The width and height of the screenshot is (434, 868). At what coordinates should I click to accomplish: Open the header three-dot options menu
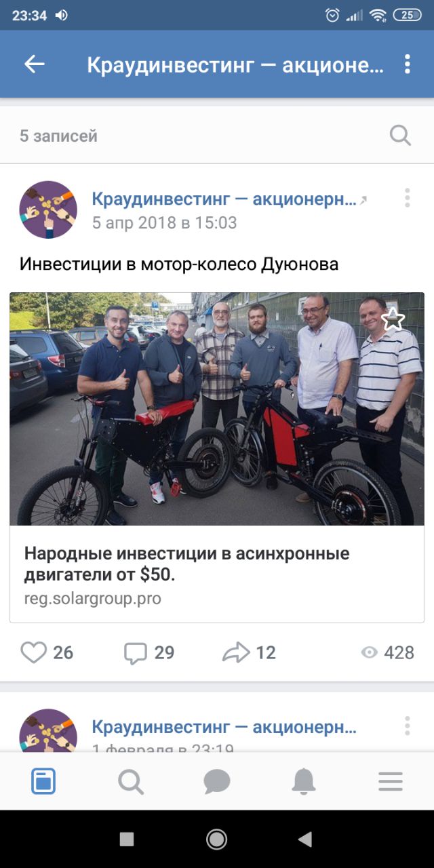coord(407,64)
